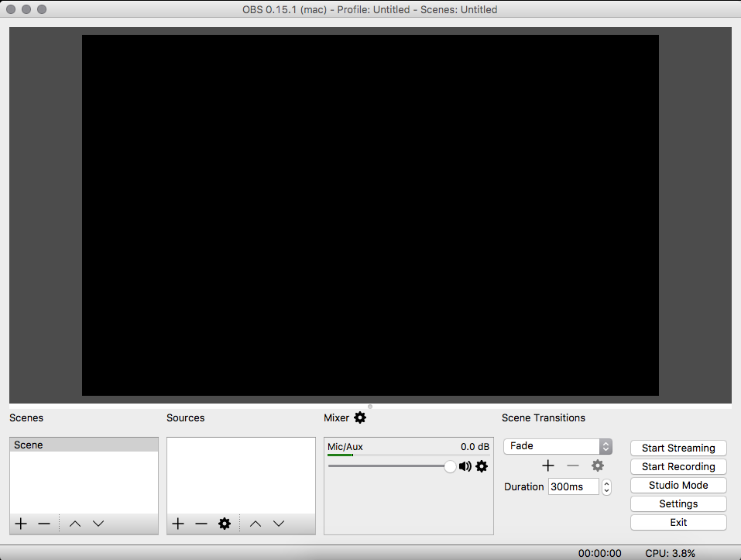Image resolution: width=741 pixels, height=560 pixels.
Task: Move scene up in Scenes list
Action: [74, 524]
